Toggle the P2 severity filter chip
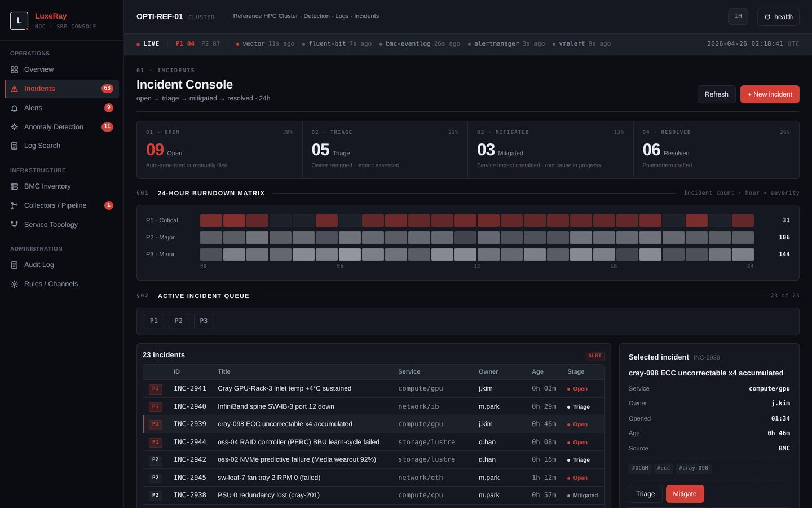This screenshot has width=812, height=508. tap(179, 321)
